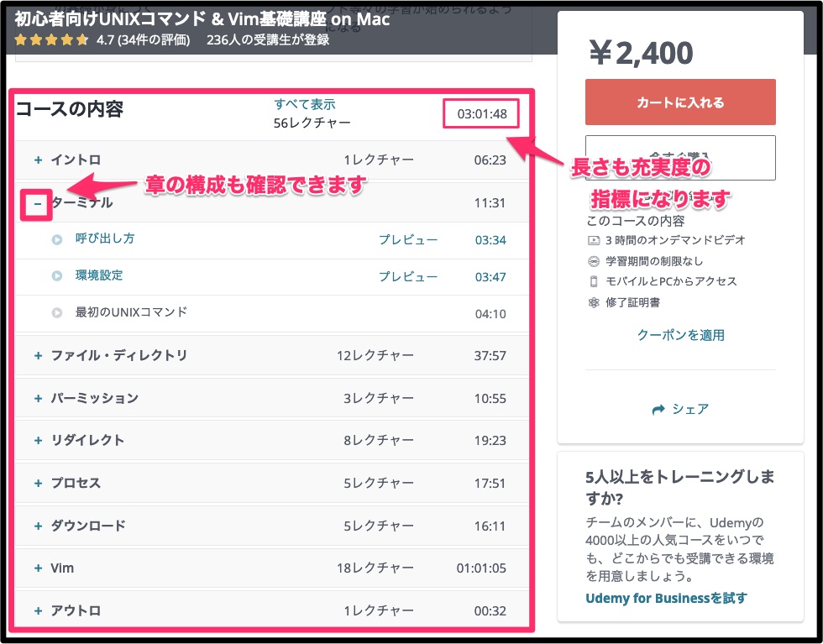Click play icon beside 呼び出し方 lecture

tap(57, 239)
